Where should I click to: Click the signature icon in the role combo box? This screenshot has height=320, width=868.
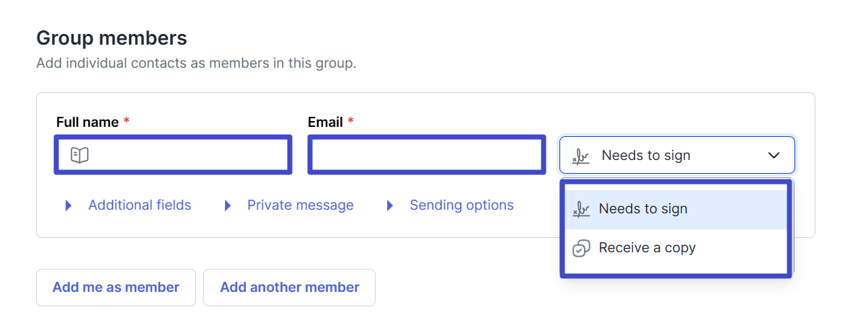pos(580,156)
